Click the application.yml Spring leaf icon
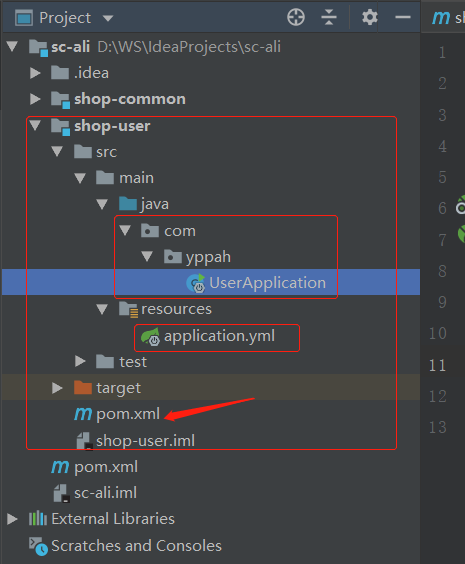465x564 pixels. pos(150,336)
